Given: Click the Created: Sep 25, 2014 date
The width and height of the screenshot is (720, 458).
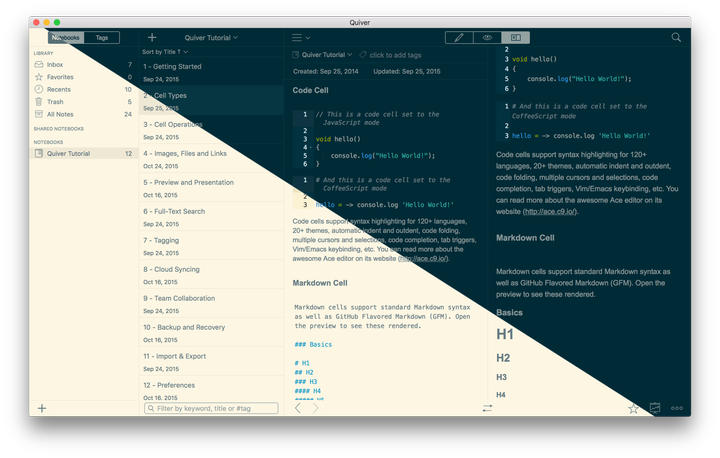Looking at the screenshot, I should coord(326,72).
